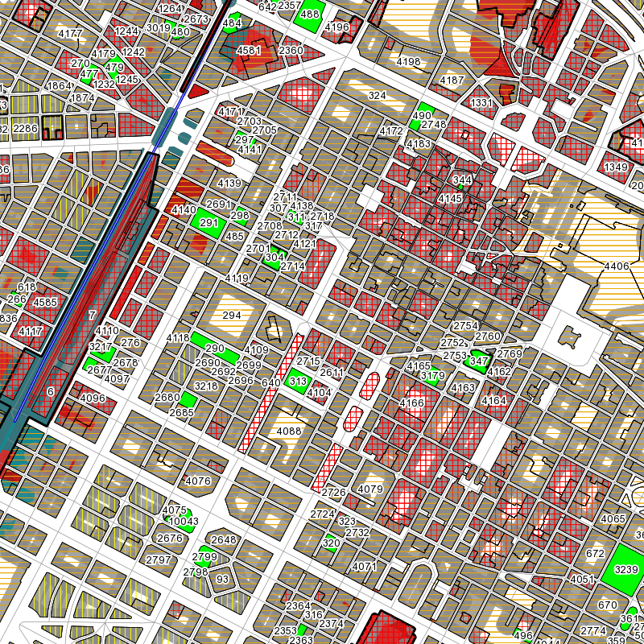Select parcel number 4104
Viewport: 644px width, 644px height.
319,393
